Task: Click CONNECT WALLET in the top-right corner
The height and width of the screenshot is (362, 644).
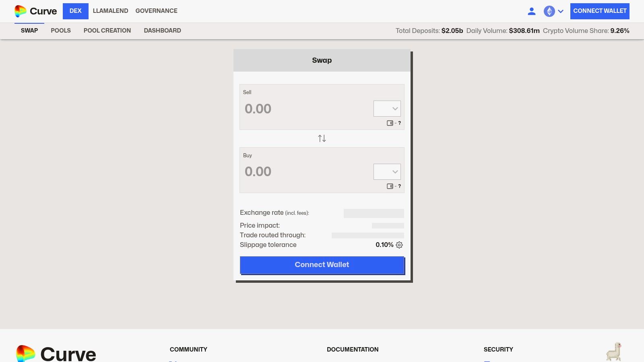Action: (x=600, y=11)
